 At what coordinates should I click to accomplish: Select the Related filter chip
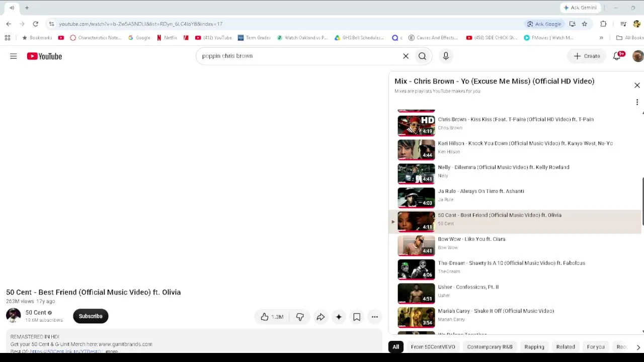pos(566,347)
